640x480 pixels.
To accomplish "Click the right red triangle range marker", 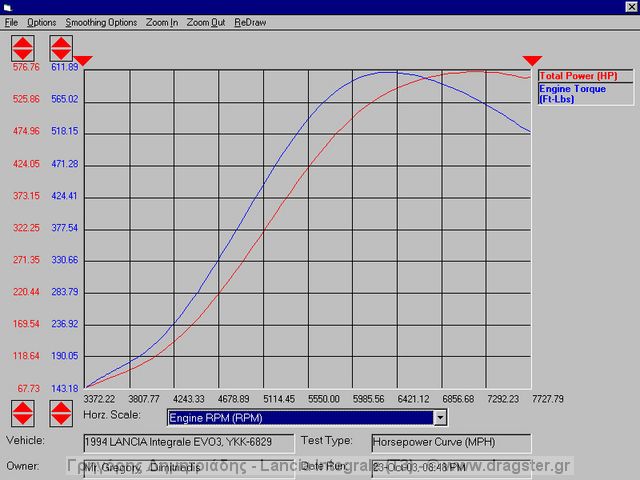I will (533, 62).
